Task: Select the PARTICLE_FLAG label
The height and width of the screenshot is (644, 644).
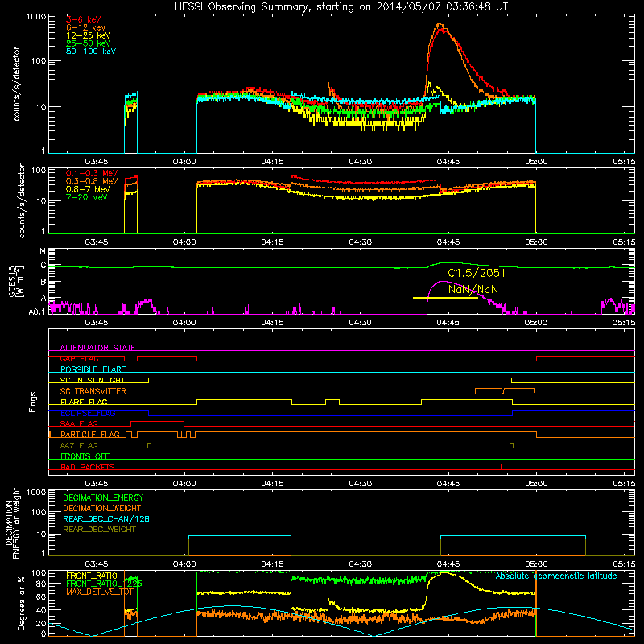Action: pyautogui.click(x=90, y=435)
